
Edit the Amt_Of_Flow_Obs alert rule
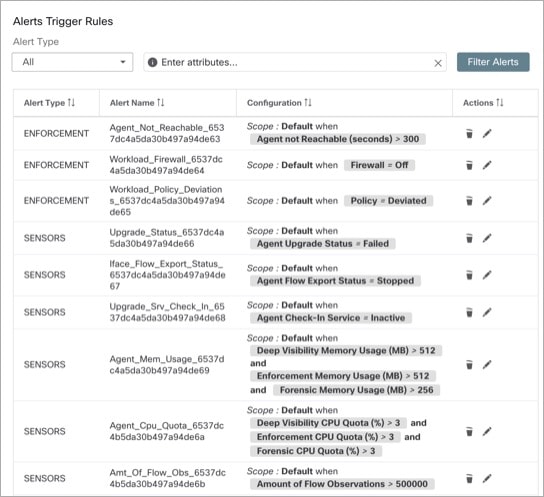point(487,478)
